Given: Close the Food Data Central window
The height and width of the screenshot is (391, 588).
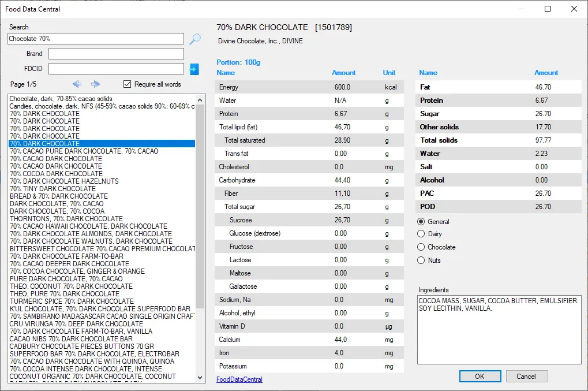Looking at the screenshot, I should (x=574, y=9).
